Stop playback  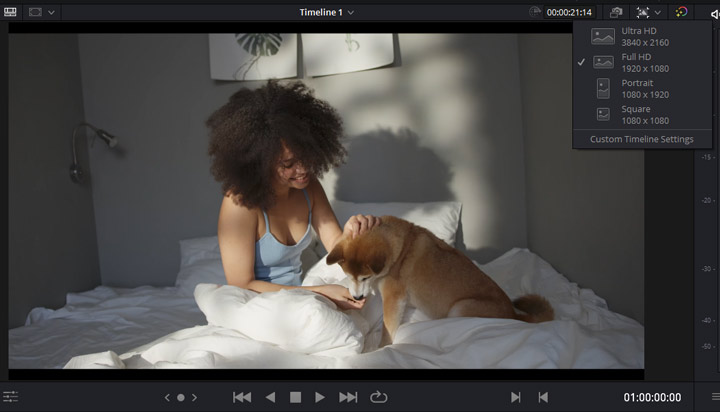(295, 397)
